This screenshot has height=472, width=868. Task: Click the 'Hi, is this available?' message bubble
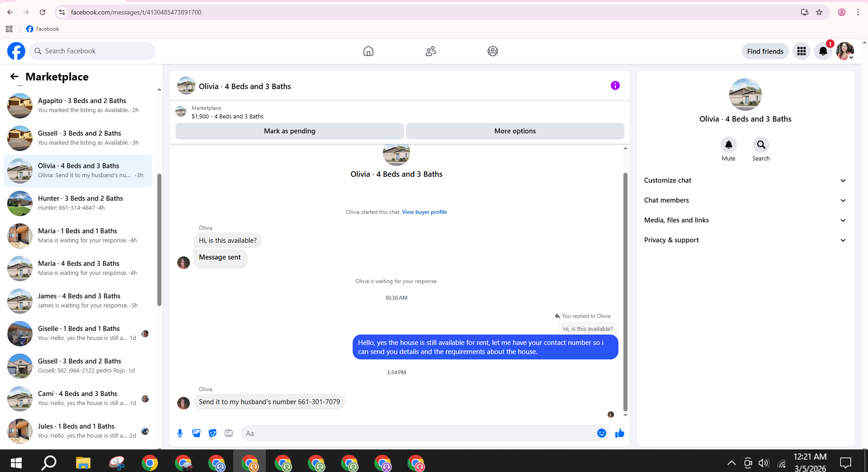click(228, 241)
